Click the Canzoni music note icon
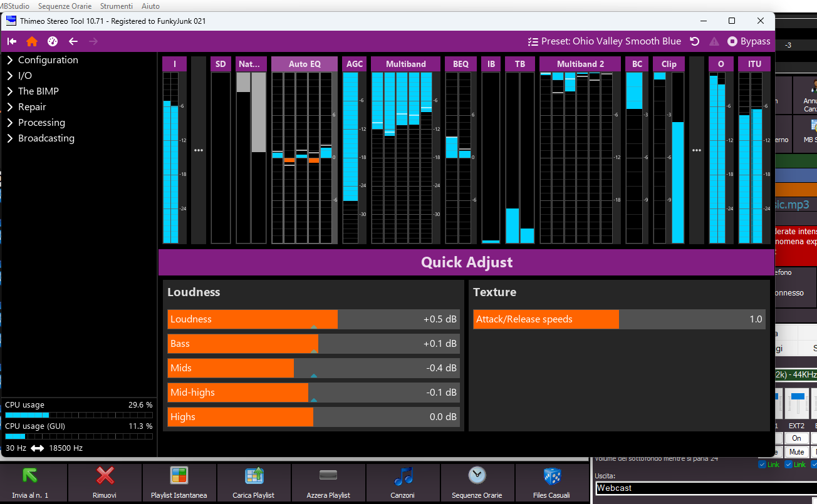 403,477
